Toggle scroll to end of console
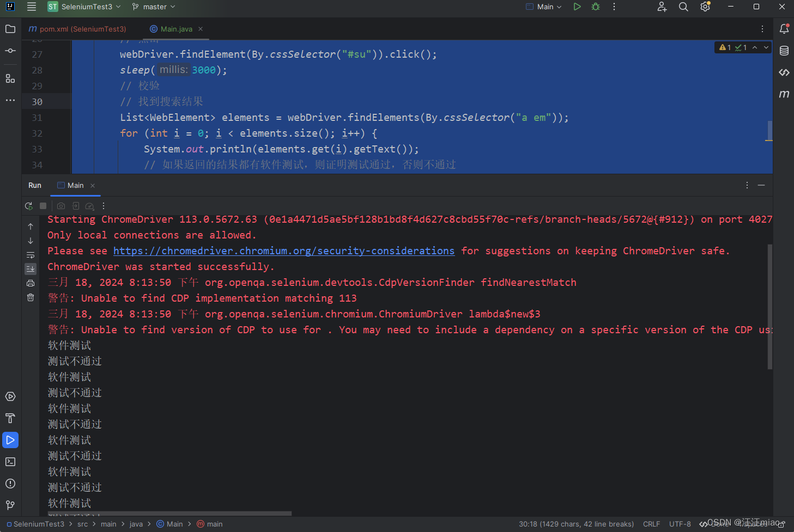Screen dimensions: 794x532 point(31,269)
